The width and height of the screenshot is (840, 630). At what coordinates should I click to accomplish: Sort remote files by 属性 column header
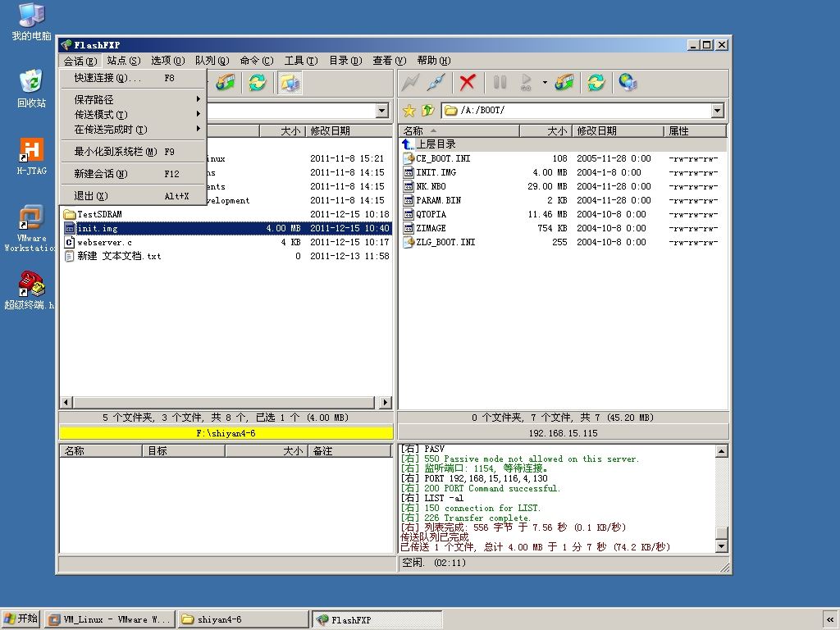pyautogui.click(x=696, y=130)
